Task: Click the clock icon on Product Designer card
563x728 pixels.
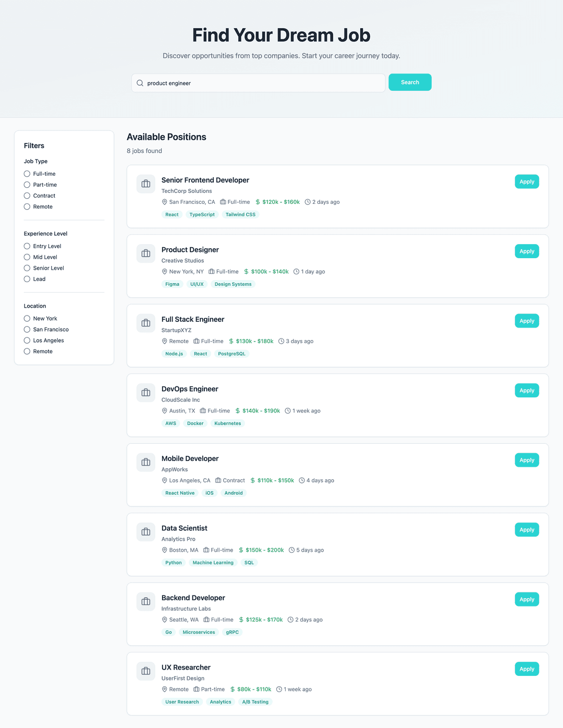Action: tap(296, 271)
